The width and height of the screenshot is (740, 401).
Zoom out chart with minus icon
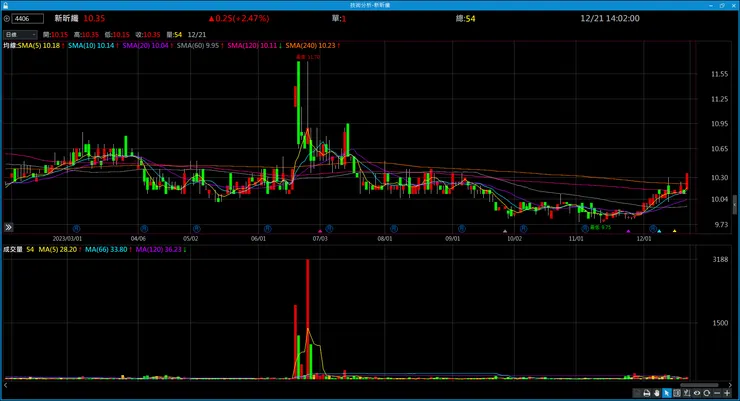click(717, 393)
